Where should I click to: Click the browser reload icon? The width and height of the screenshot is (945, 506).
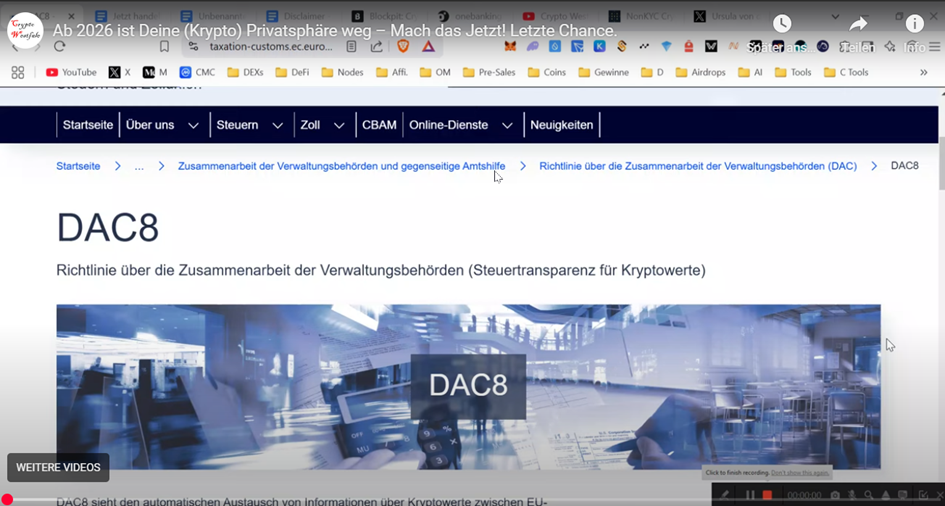click(60, 46)
